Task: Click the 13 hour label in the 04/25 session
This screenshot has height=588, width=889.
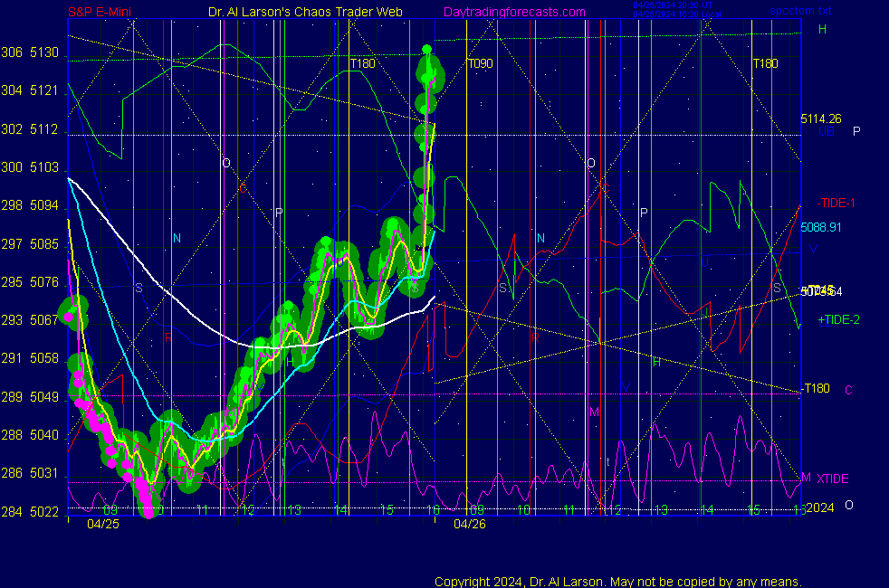Action: pos(294,510)
